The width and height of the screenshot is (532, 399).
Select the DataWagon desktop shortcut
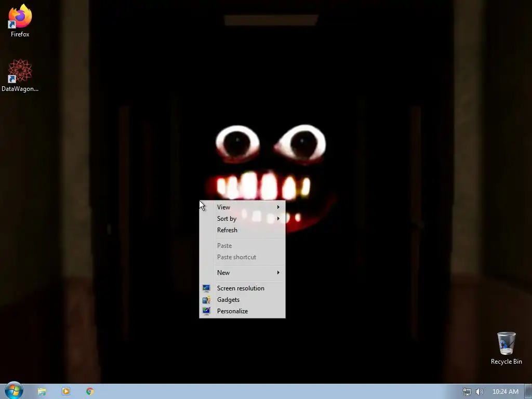(20, 75)
